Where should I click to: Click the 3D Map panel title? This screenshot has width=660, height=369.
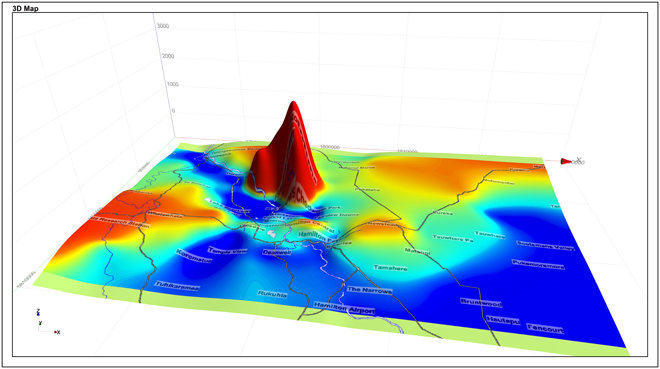[x=25, y=8]
